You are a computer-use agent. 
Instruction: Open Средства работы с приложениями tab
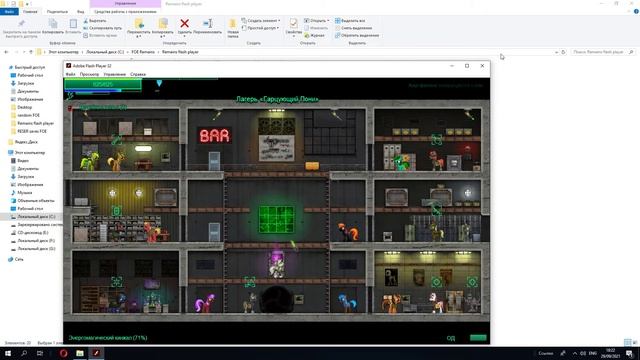click(x=125, y=11)
